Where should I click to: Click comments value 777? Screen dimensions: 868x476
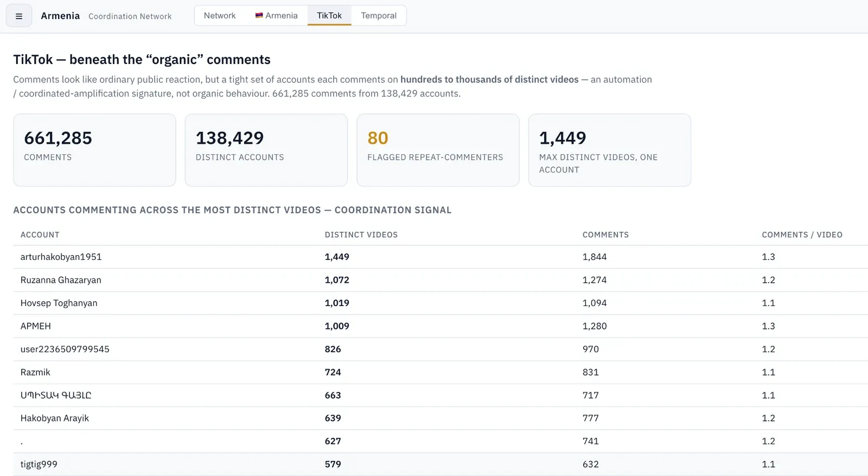pos(591,418)
